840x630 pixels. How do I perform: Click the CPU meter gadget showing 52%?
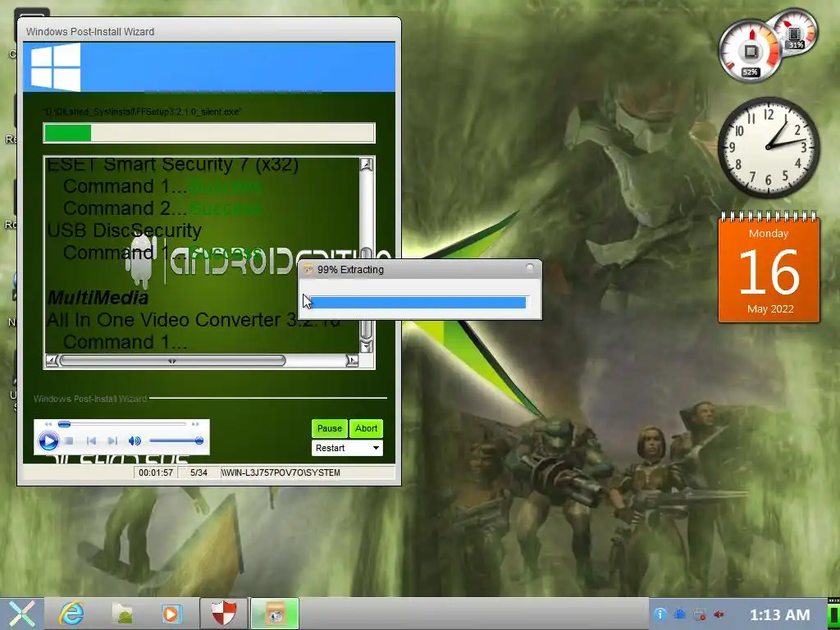(750, 52)
